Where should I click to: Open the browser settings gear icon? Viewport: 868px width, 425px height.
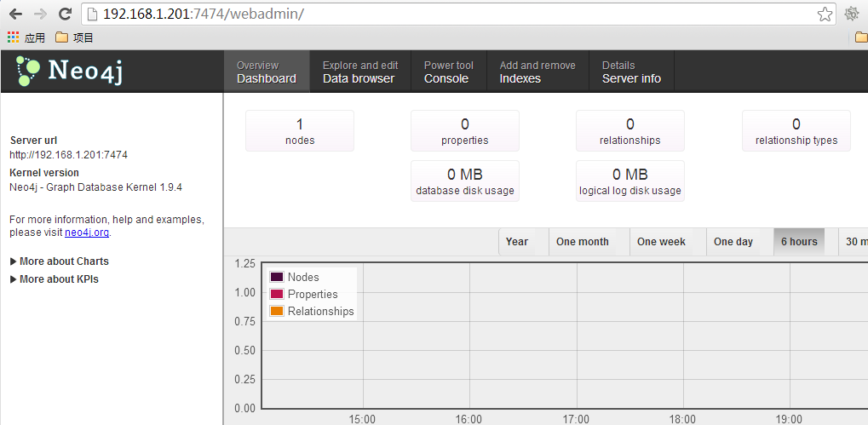(852, 14)
